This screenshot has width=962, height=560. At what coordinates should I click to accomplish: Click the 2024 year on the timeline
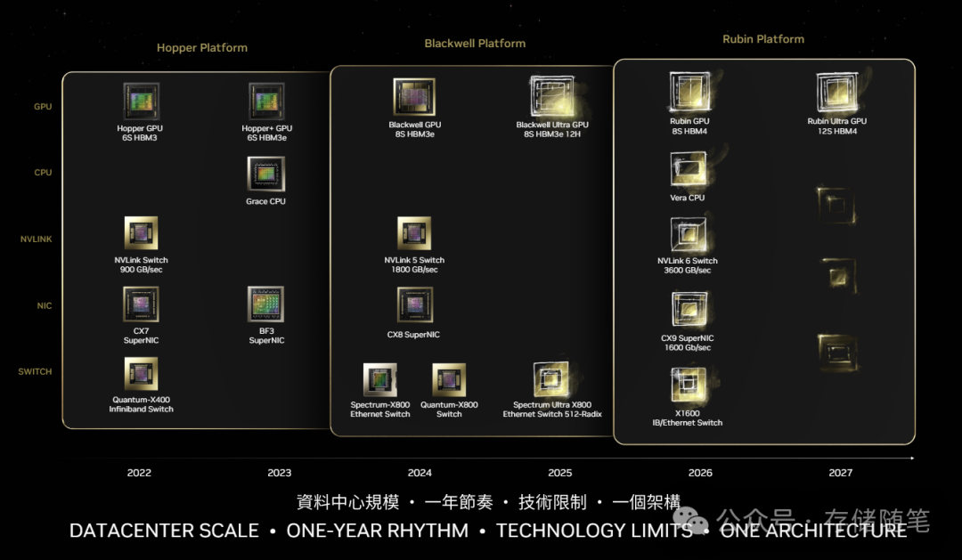(x=420, y=473)
